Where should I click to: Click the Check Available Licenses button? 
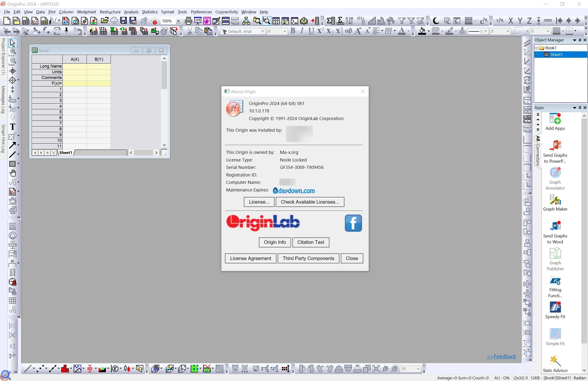click(x=310, y=202)
